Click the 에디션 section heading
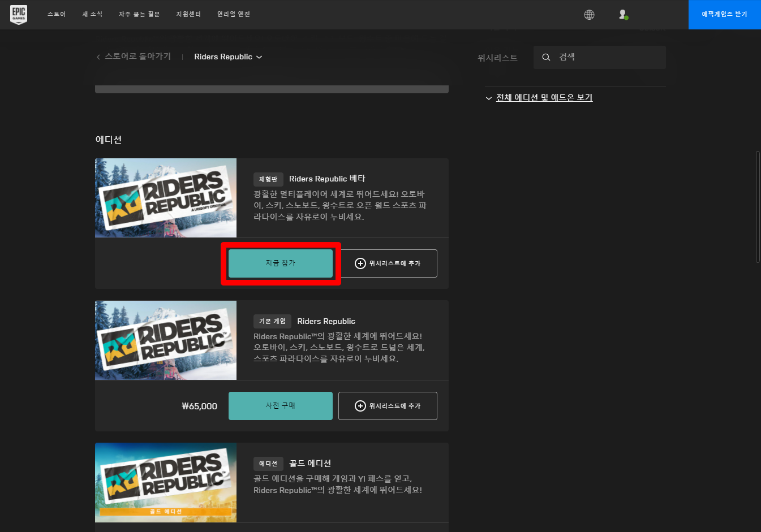The width and height of the screenshot is (761, 532). (x=109, y=140)
